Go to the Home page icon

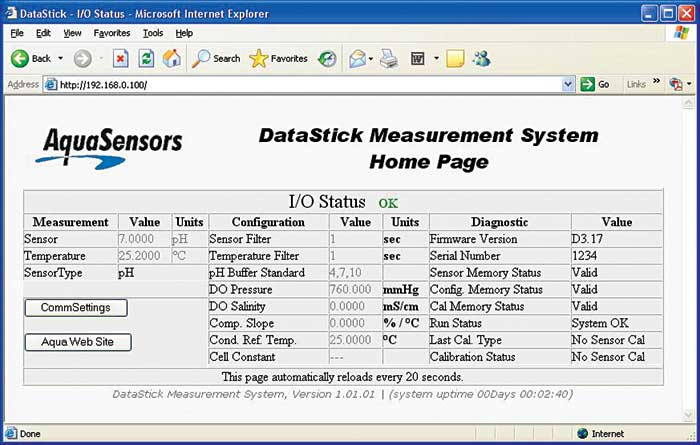(x=171, y=58)
